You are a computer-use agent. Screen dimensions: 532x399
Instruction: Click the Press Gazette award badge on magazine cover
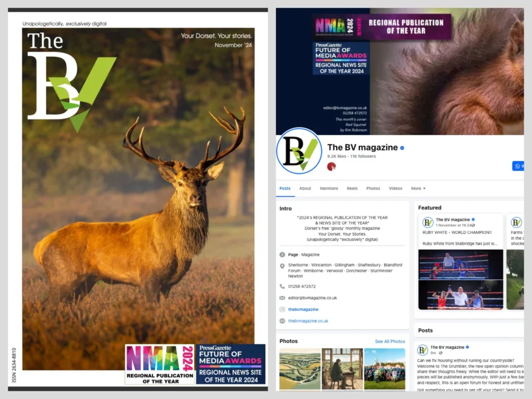[x=231, y=364]
